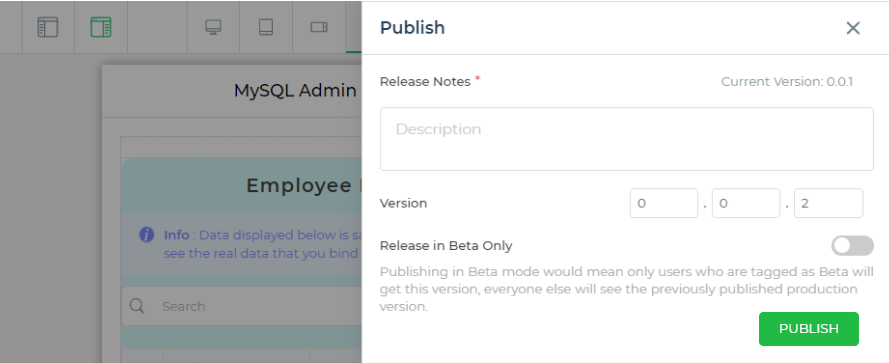The height and width of the screenshot is (363, 889).
Task: Switch to landscape mobile preview icon
Action: click(319, 27)
